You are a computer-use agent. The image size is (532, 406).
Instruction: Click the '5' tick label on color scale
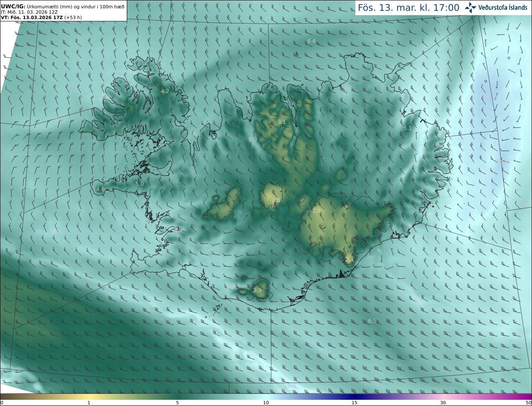pos(177,403)
